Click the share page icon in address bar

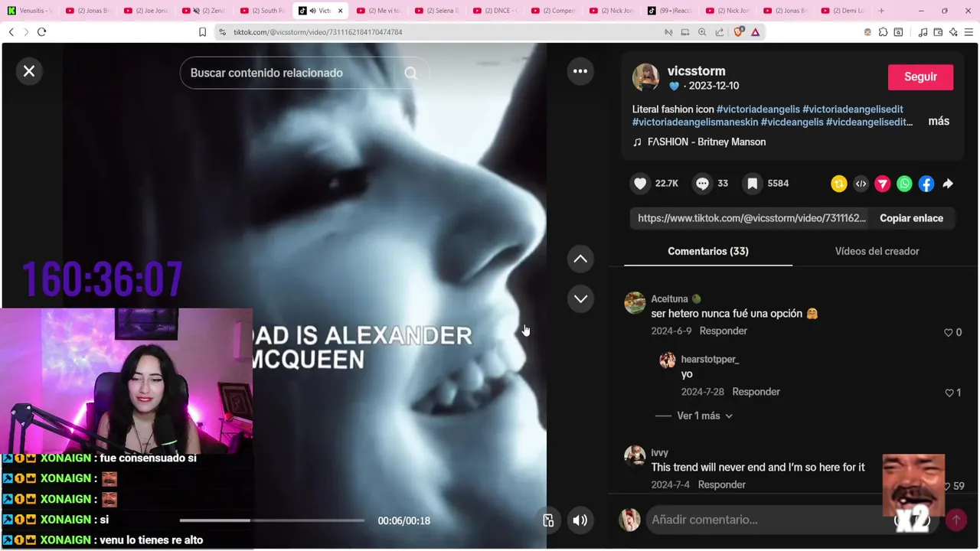point(720,32)
